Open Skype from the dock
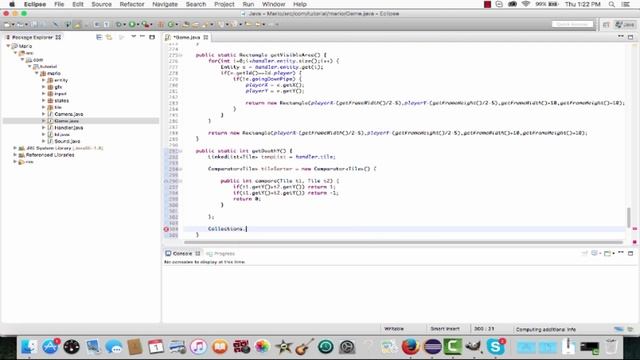 click(496, 347)
